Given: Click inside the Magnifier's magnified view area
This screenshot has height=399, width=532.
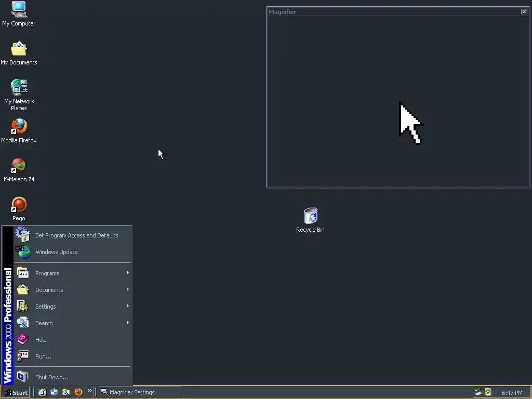Looking at the screenshot, I should [398, 101].
